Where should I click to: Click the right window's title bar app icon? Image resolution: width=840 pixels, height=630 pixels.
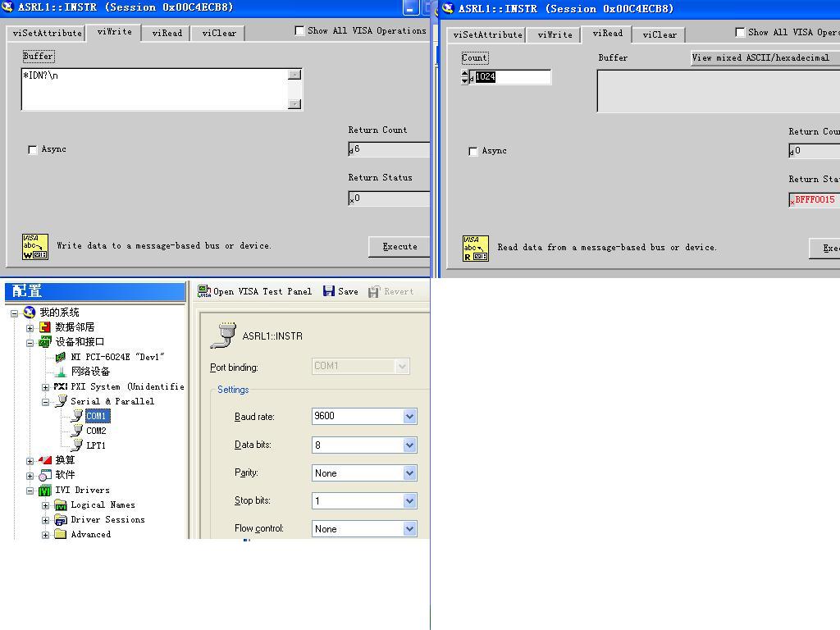(448, 8)
